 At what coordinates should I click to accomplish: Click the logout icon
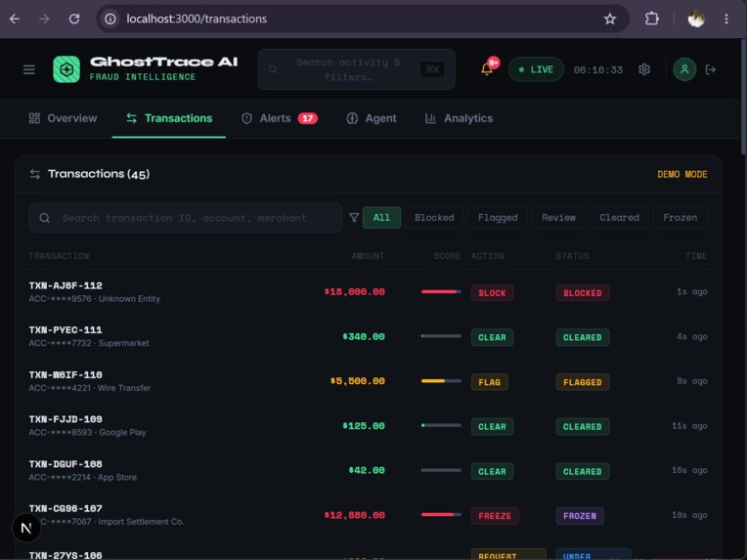(710, 69)
